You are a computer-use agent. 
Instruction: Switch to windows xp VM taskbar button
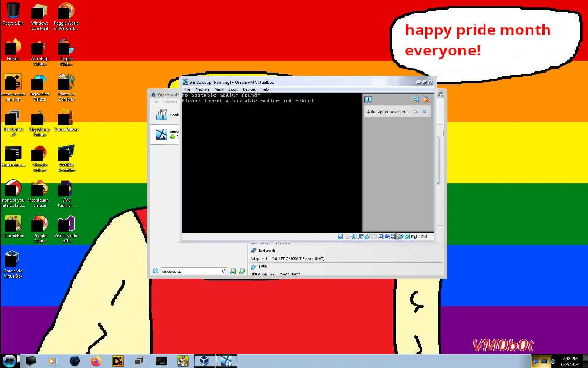click(226, 361)
